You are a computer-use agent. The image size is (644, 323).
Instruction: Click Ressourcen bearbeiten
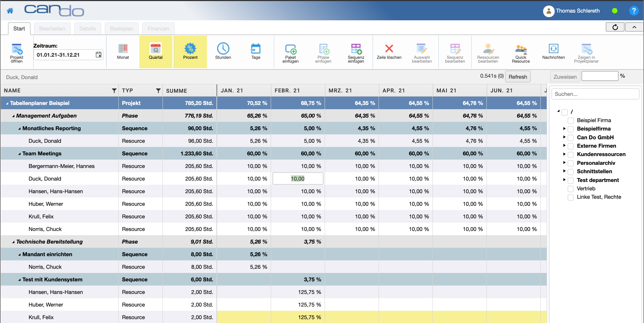click(x=488, y=53)
